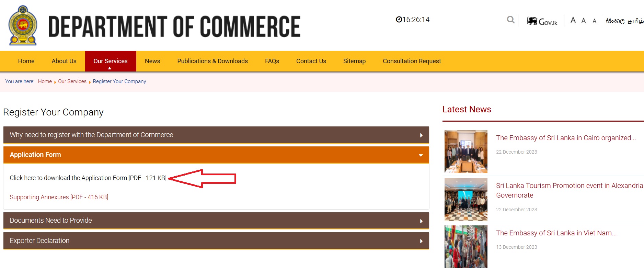
Task: Select the largest font size A
Action: [573, 20]
